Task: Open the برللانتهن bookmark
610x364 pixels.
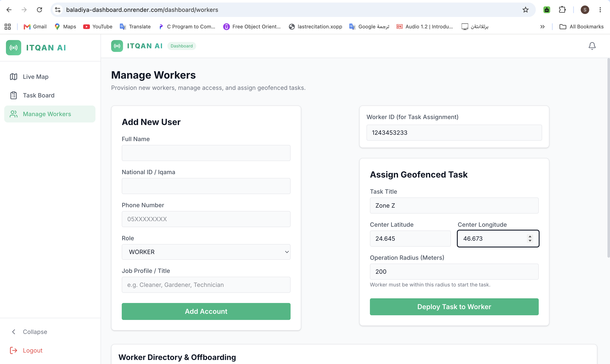Action: pyautogui.click(x=475, y=26)
